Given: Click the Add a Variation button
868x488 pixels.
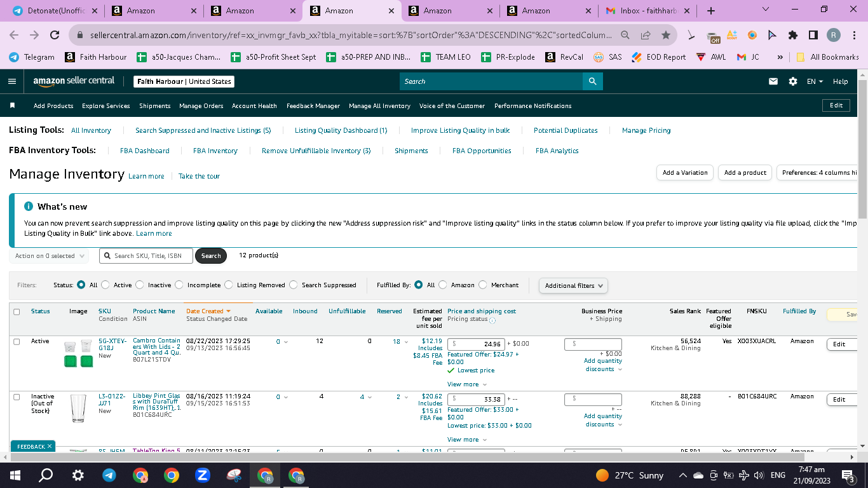Looking at the screenshot, I should pos(685,173).
